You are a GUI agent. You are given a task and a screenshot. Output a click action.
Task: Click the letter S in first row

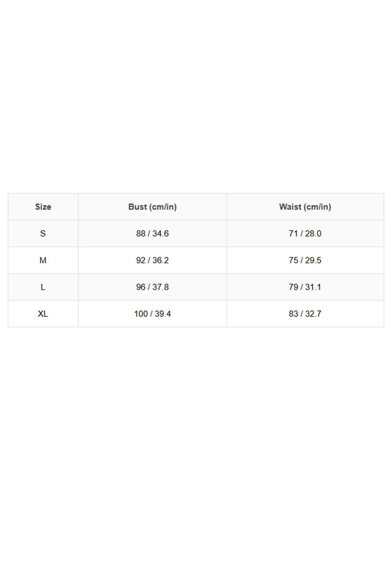[x=43, y=233]
